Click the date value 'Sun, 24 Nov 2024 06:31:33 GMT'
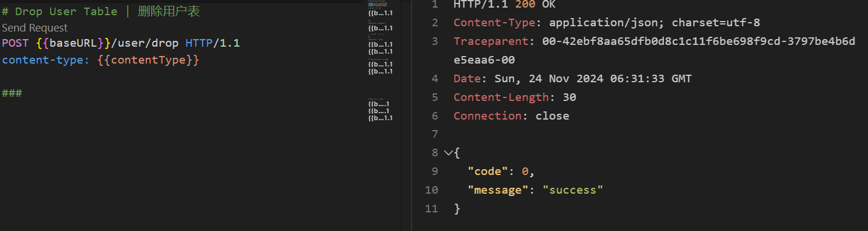 point(593,78)
